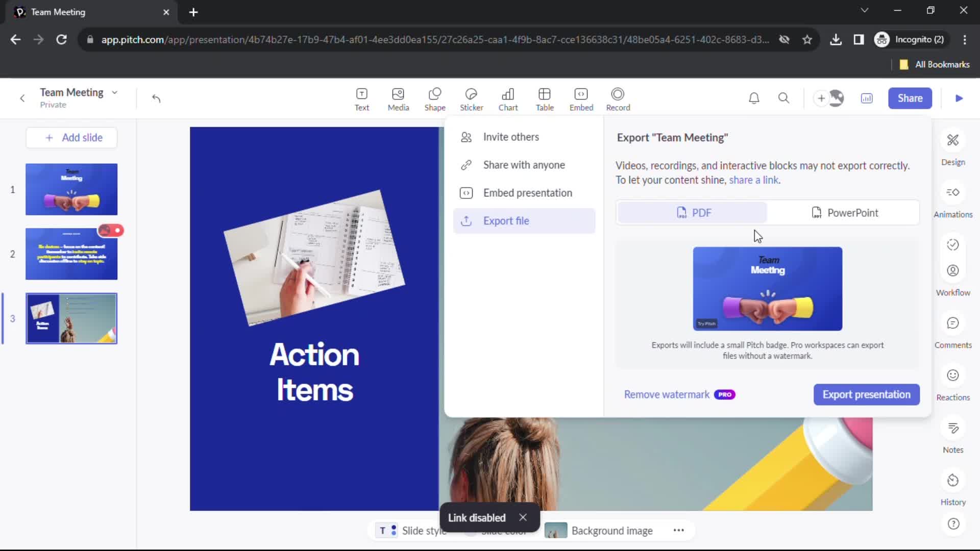
Task: Open presentation title dropdown
Action: tap(113, 92)
